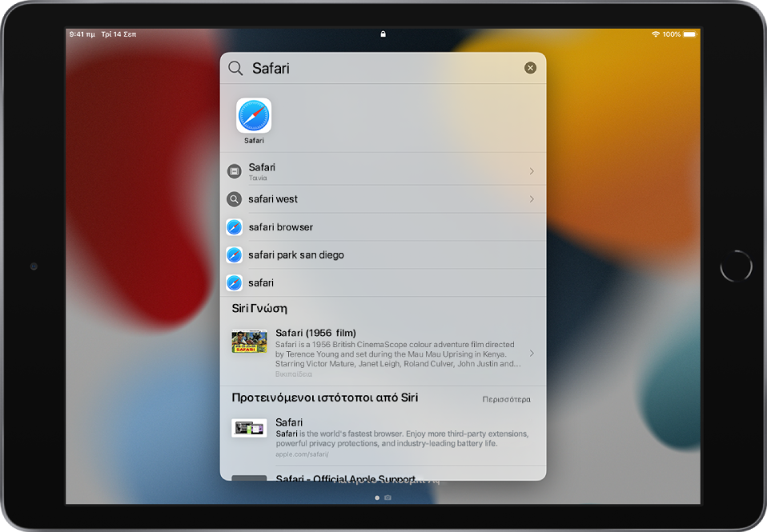Clear the search field with X button
The width and height of the screenshot is (767, 532).
(x=530, y=68)
